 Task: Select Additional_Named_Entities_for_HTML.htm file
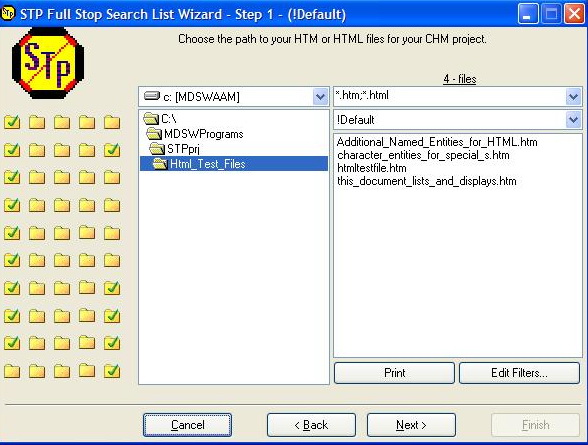point(437,142)
